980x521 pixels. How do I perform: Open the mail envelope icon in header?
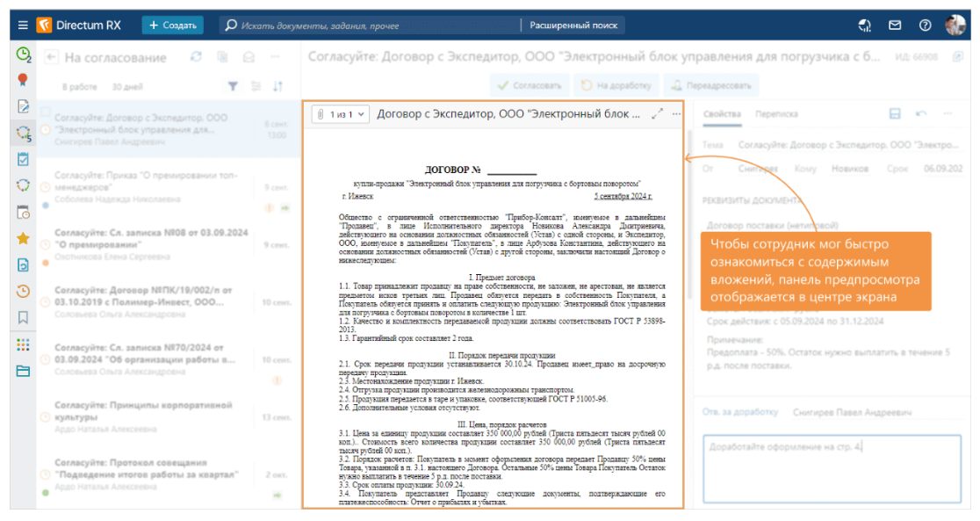pos(895,25)
